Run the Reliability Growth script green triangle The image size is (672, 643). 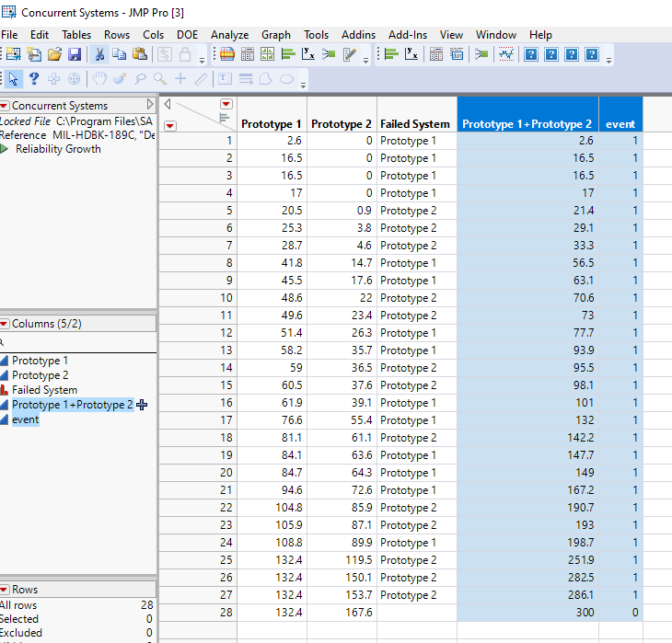point(5,149)
